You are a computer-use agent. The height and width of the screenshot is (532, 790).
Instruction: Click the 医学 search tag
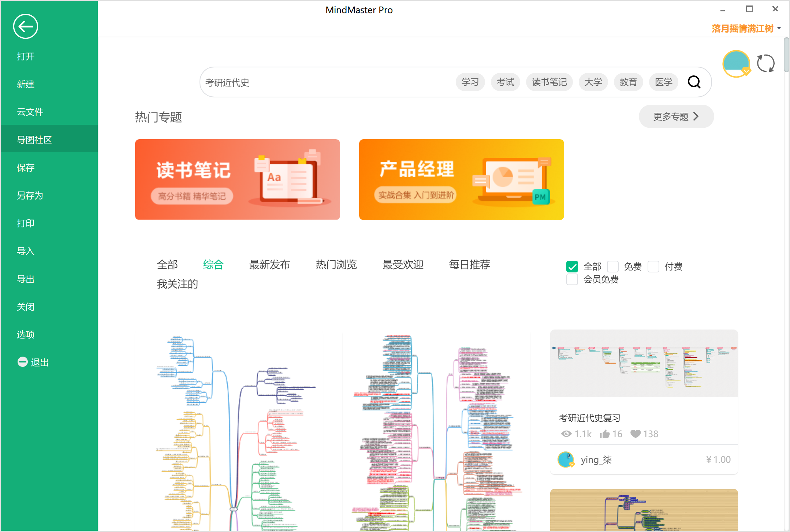[663, 82]
